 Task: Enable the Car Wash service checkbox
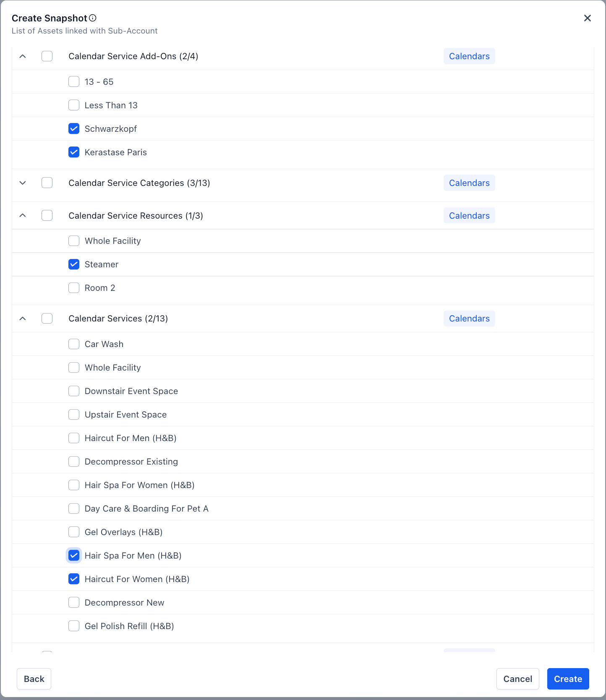pos(74,344)
